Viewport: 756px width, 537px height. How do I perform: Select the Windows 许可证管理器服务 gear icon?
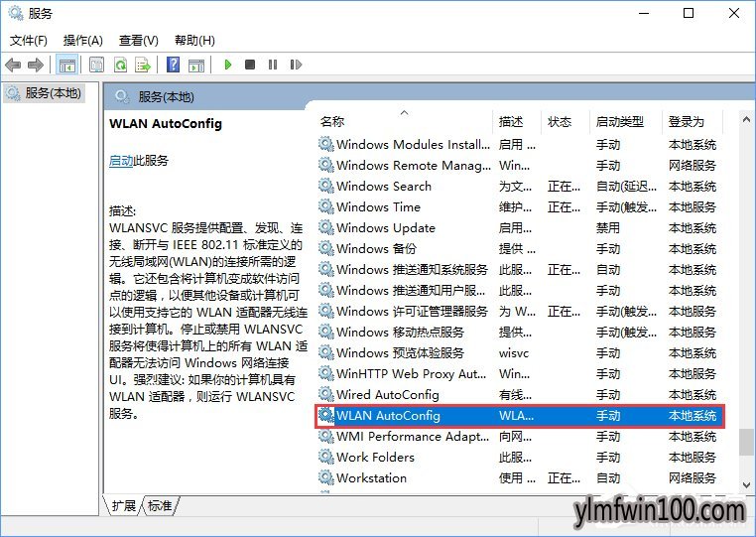tap(326, 312)
